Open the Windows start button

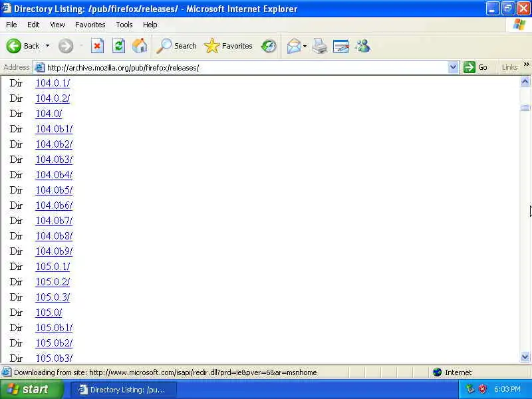(31, 389)
